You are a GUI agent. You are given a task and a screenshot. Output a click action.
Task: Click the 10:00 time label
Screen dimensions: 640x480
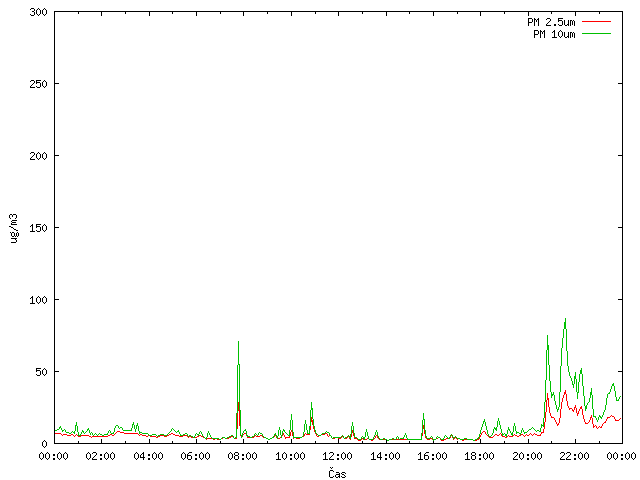point(290,456)
